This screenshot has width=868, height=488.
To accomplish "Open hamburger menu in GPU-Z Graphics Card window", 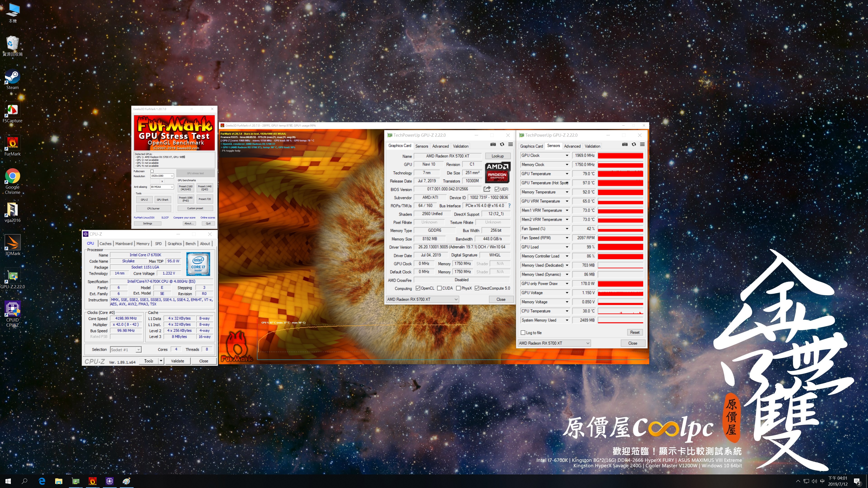I will tap(510, 145).
